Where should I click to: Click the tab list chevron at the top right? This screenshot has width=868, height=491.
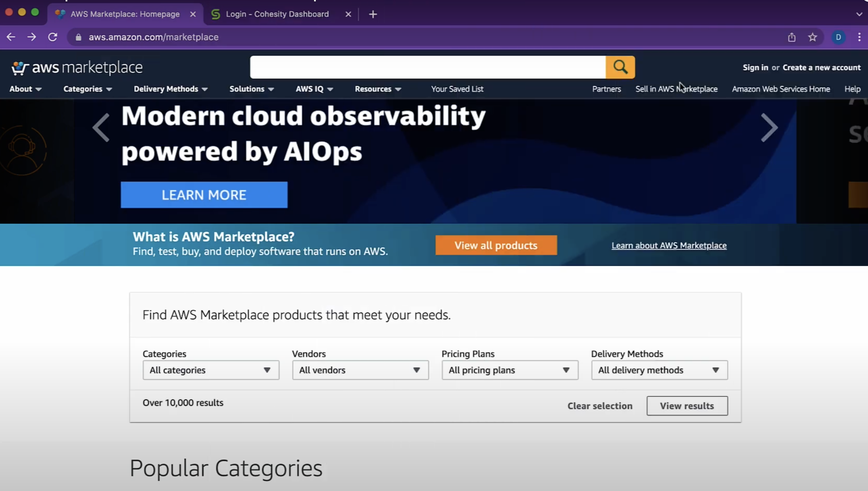859,14
